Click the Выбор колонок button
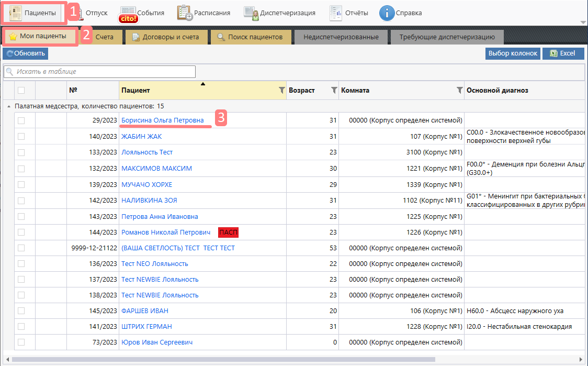This screenshot has width=588, height=366. pos(513,53)
